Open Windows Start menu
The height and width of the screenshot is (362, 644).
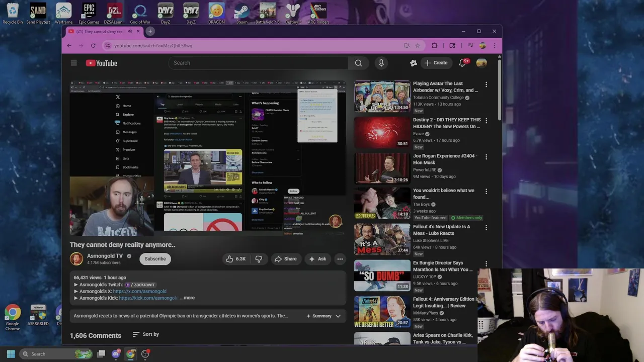11,354
